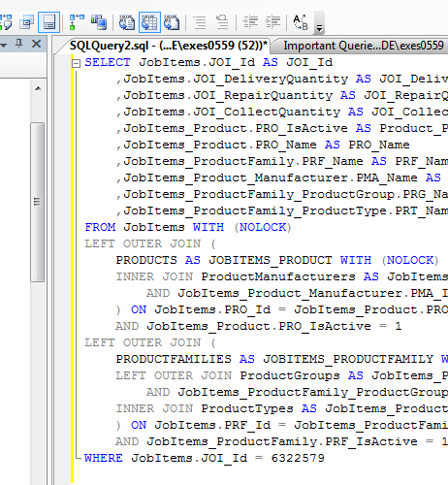Viewport: 448px width, 485px height.
Task: Click PRODUCTFAMILIES AS JOBITEMS_PRODUCTFAMILY line
Action: coord(282,359)
